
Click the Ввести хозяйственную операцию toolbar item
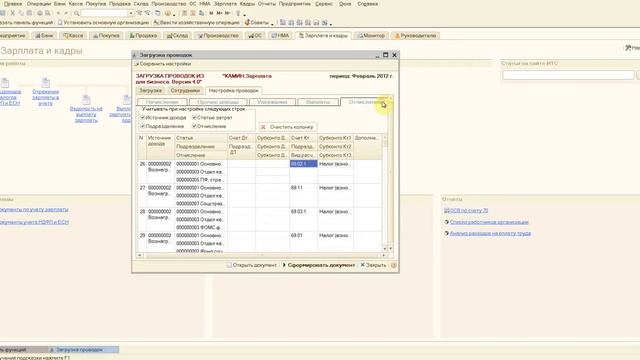[196, 22]
